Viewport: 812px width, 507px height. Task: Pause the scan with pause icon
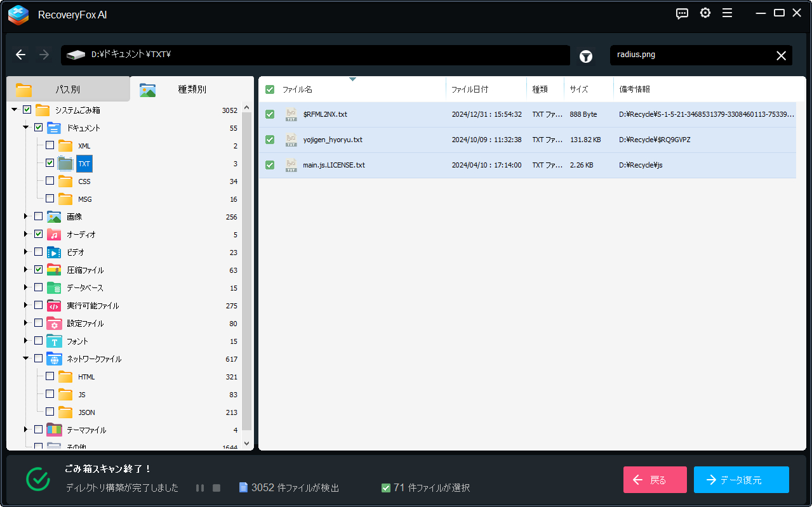pyautogui.click(x=200, y=488)
